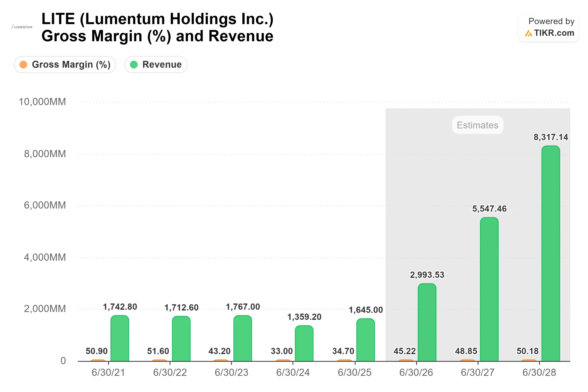This screenshot has width=588, height=392.
Task: Click the orange Gross Margin legend dot
Action: click(23, 65)
